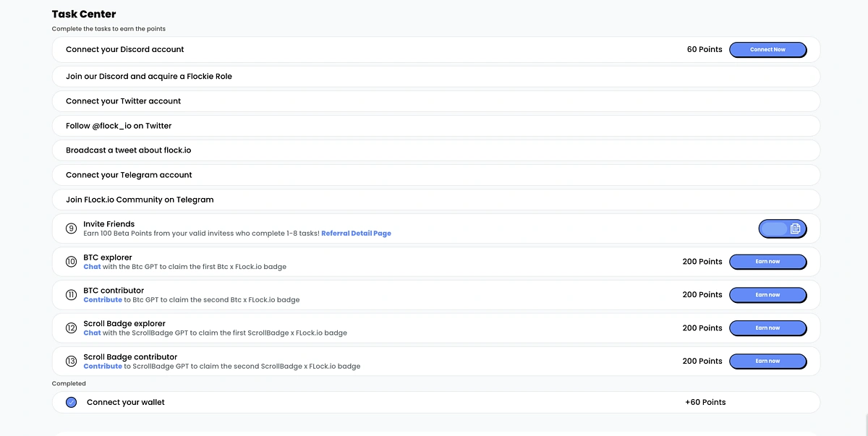868x436 pixels.
Task: Select the circled number 12 badge
Action: (71, 328)
